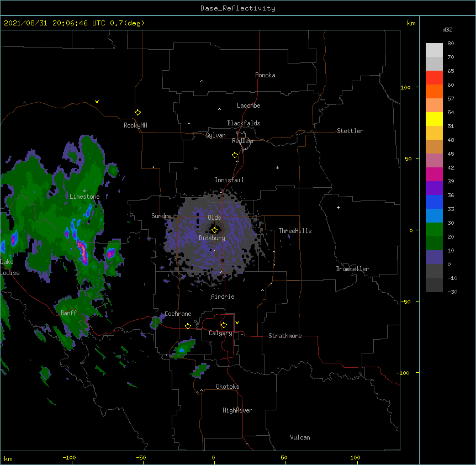Click the yellow diamond marker above Calgary

(x=224, y=325)
